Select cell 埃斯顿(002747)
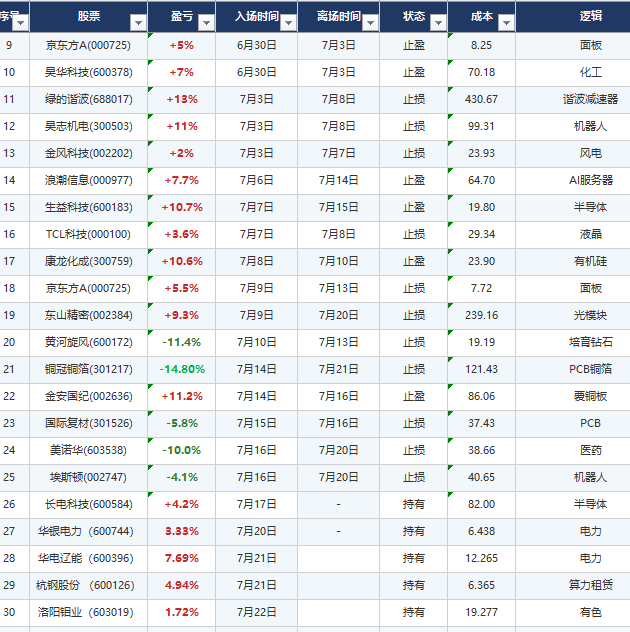The width and height of the screenshot is (630, 632). (88, 477)
